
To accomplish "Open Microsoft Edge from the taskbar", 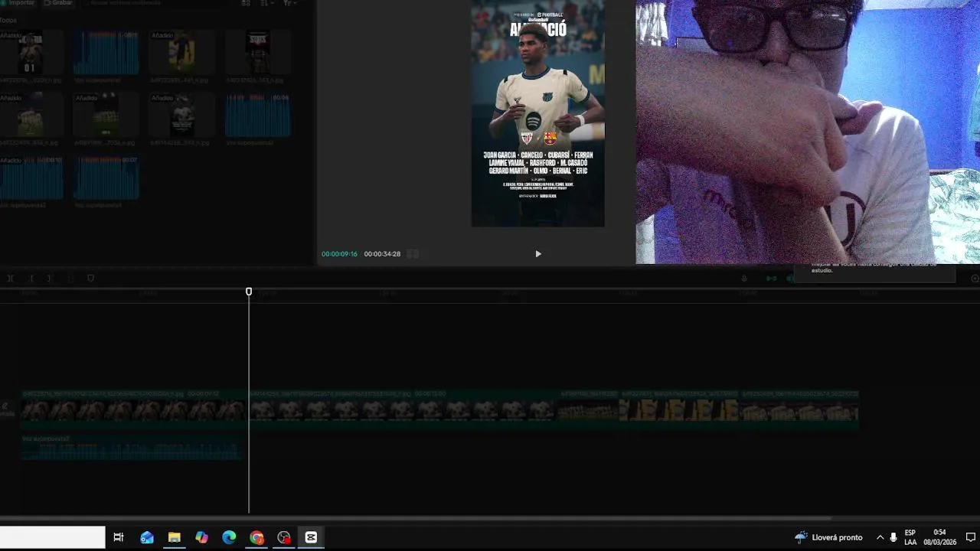I will (x=229, y=537).
